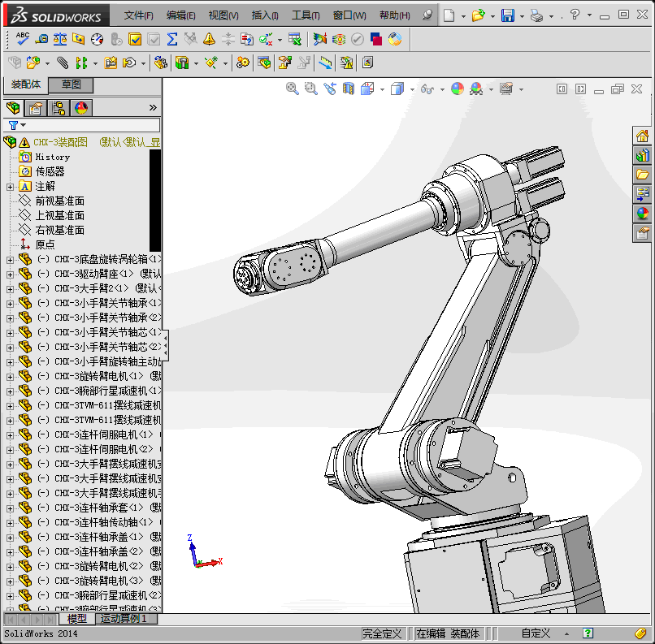Open the ConfigurationManager tab icon

(x=59, y=108)
